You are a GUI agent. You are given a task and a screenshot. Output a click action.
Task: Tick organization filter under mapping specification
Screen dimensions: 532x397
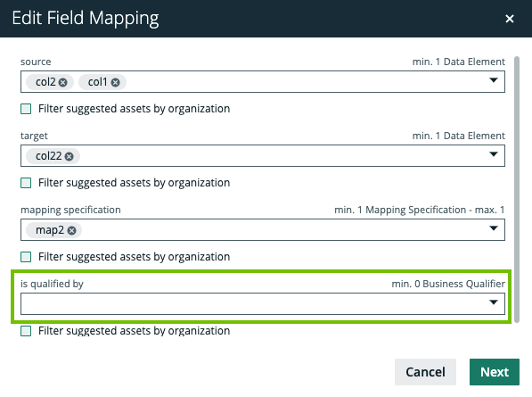pyautogui.click(x=26, y=257)
